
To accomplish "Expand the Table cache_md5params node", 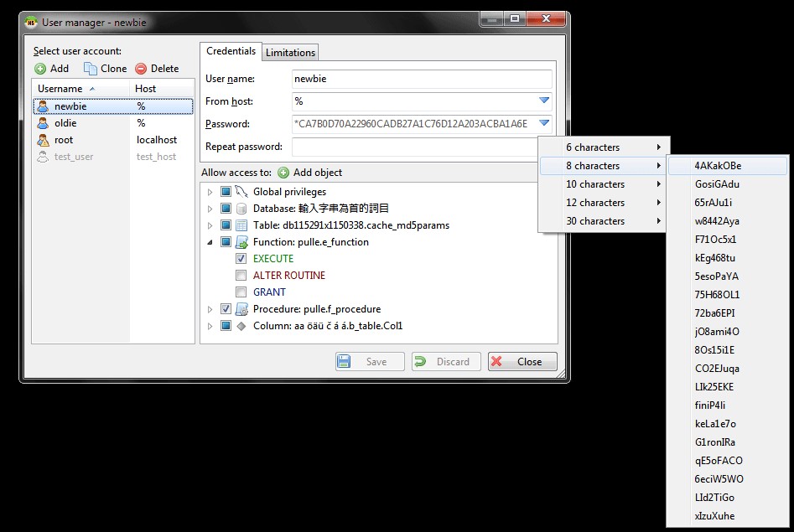I will (x=210, y=225).
